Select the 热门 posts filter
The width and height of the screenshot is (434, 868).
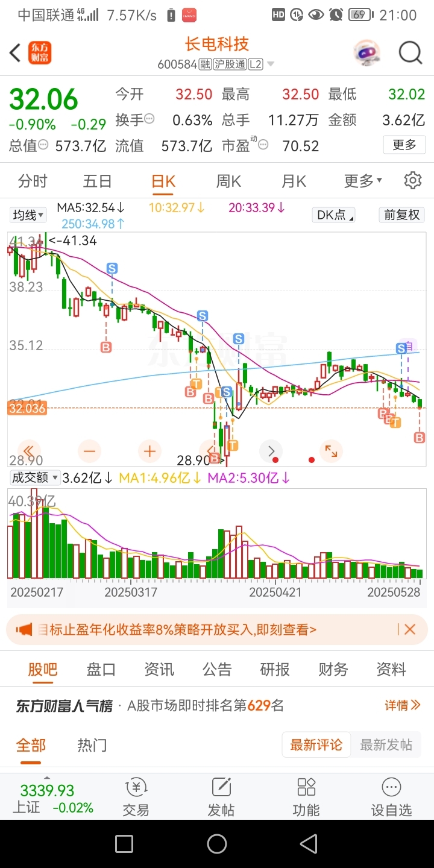pos(92,745)
